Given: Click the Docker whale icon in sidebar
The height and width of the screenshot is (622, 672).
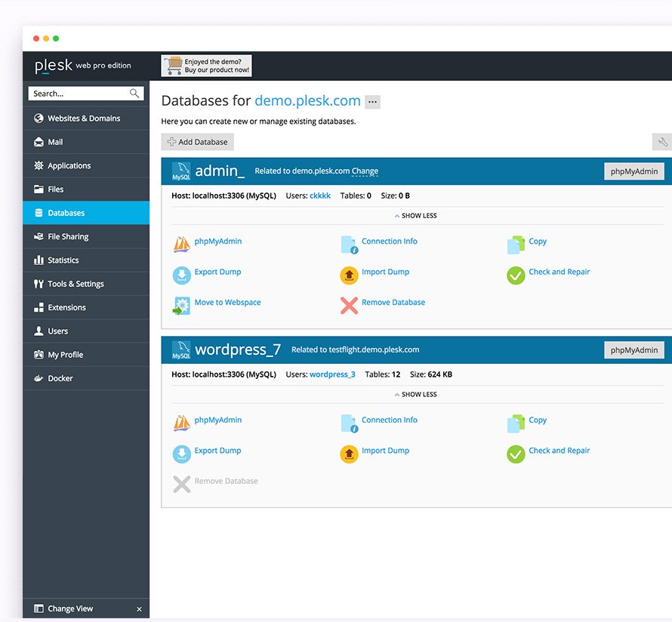Looking at the screenshot, I should [x=39, y=378].
